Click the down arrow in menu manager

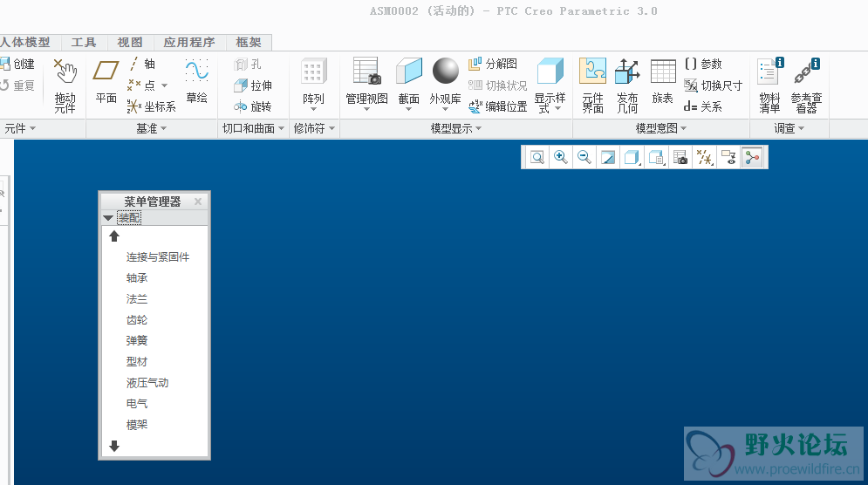[114, 446]
